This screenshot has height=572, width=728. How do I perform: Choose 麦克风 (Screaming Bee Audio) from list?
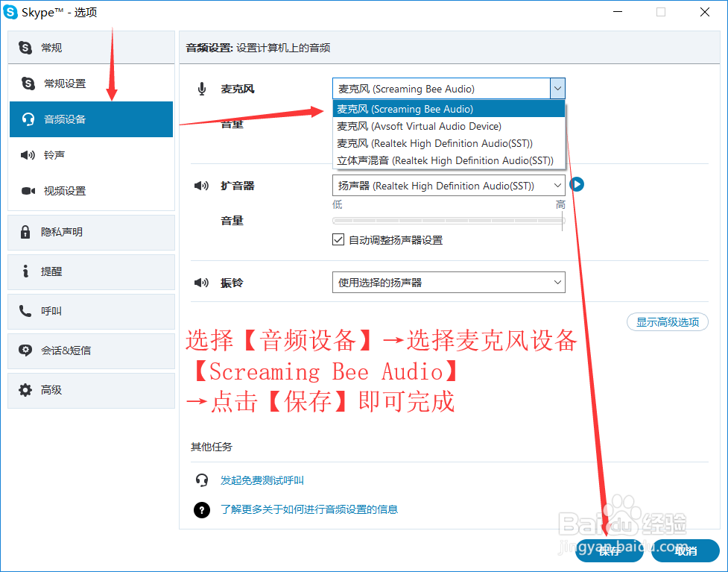[449, 109]
